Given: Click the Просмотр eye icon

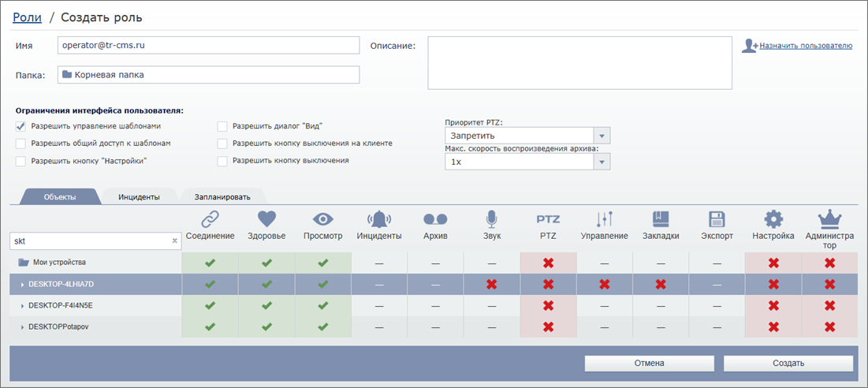Looking at the screenshot, I should coord(323,218).
